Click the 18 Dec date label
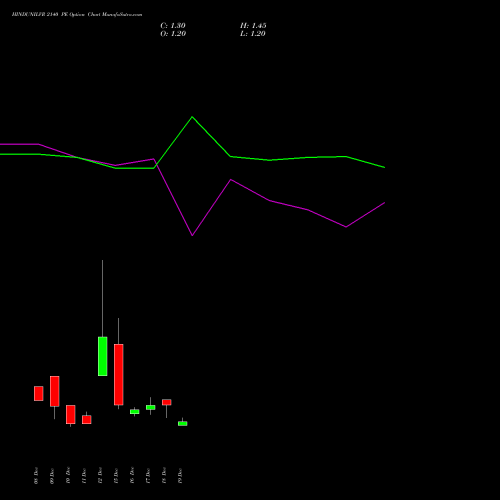This screenshot has width=500, height=500. (x=164, y=476)
